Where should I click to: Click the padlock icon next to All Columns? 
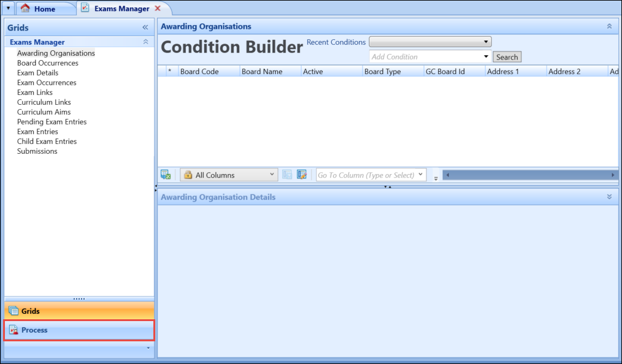[187, 174]
